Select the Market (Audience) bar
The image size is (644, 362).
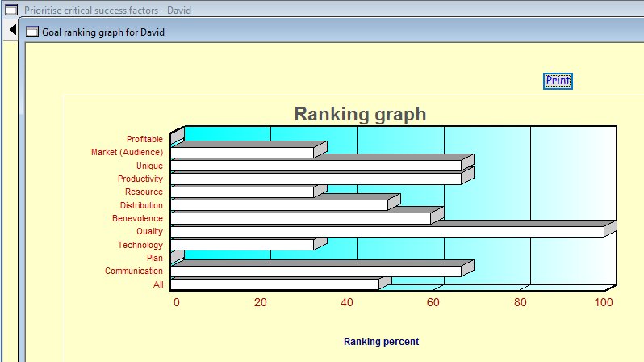242,153
